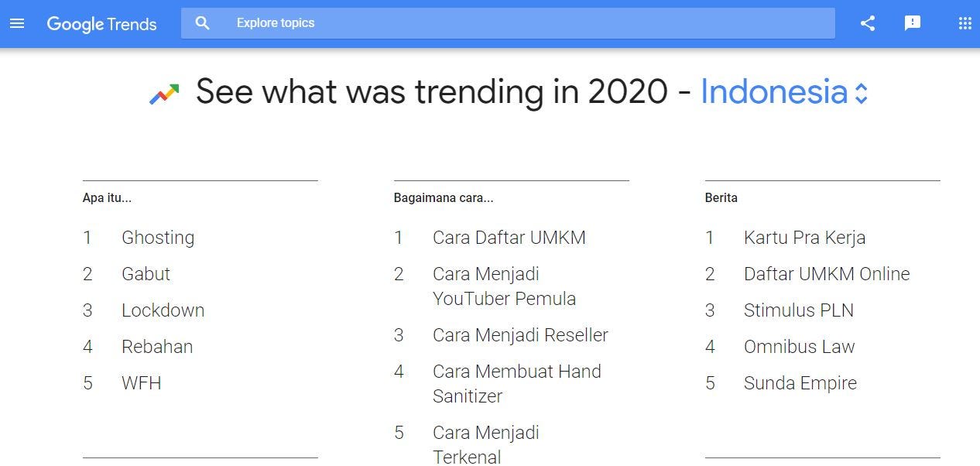This screenshot has width=980, height=466.
Task: Open the Ghosting trending term
Action: tap(158, 238)
